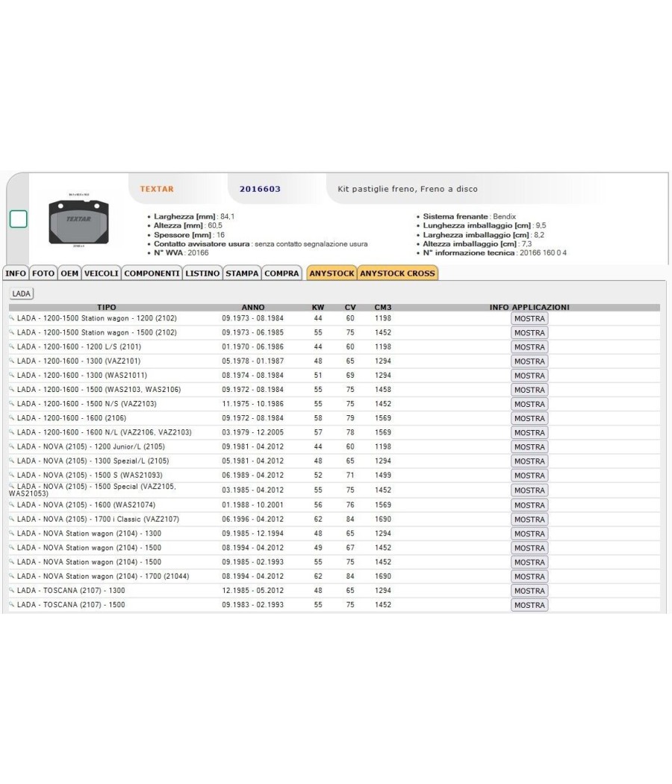Click the CV column header
This screenshot has height=784, width=672.
[x=350, y=308]
